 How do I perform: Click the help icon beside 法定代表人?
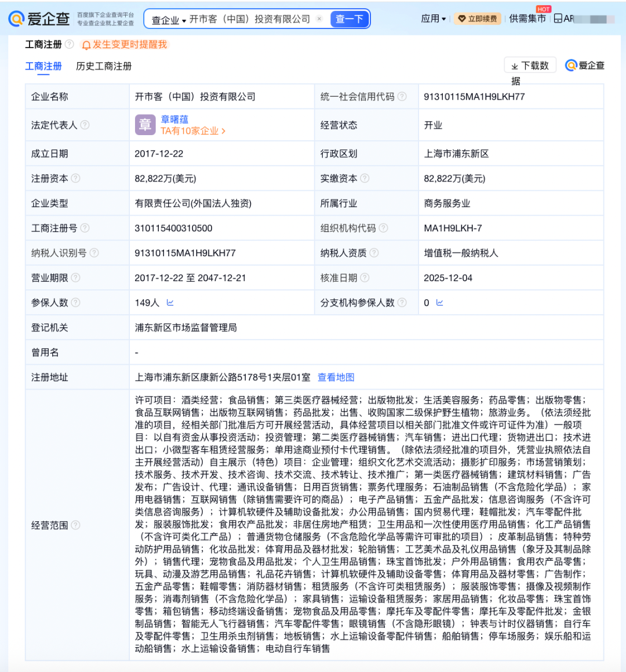pos(85,125)
